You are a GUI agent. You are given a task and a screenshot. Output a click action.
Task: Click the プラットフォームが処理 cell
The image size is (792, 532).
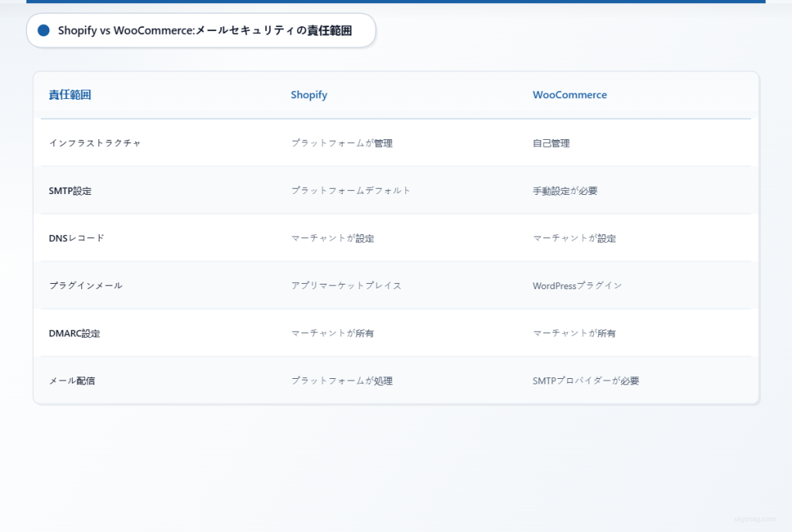(342, 381)
